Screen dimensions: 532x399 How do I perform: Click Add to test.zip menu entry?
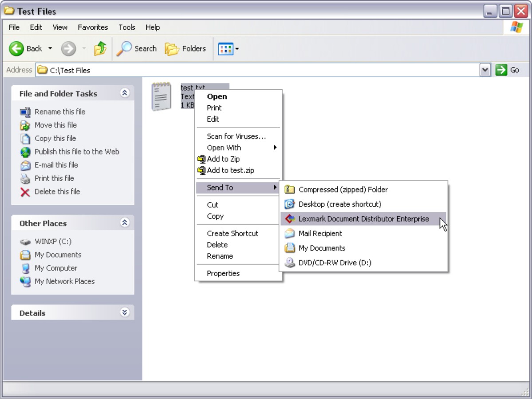click(x=230, y=170)
